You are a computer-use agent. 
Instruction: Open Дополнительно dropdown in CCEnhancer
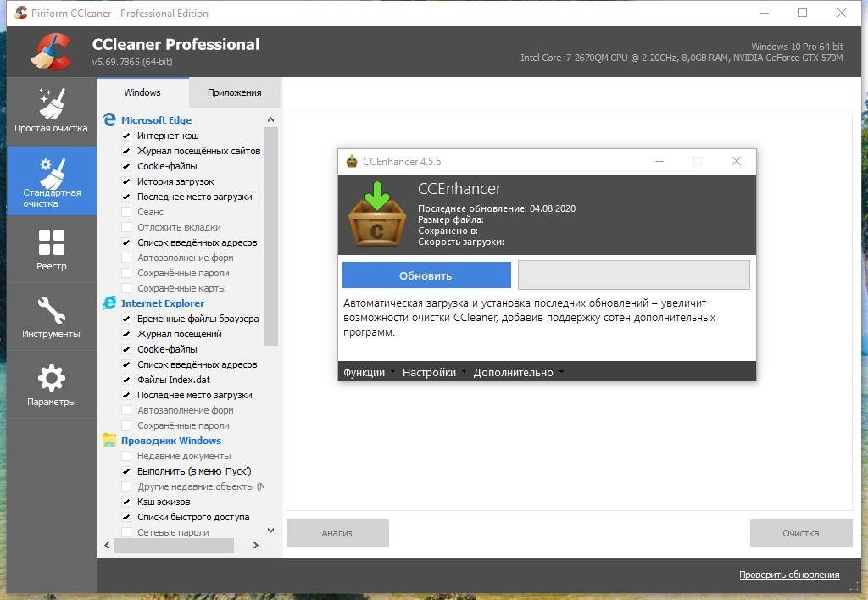pos(518,373)
